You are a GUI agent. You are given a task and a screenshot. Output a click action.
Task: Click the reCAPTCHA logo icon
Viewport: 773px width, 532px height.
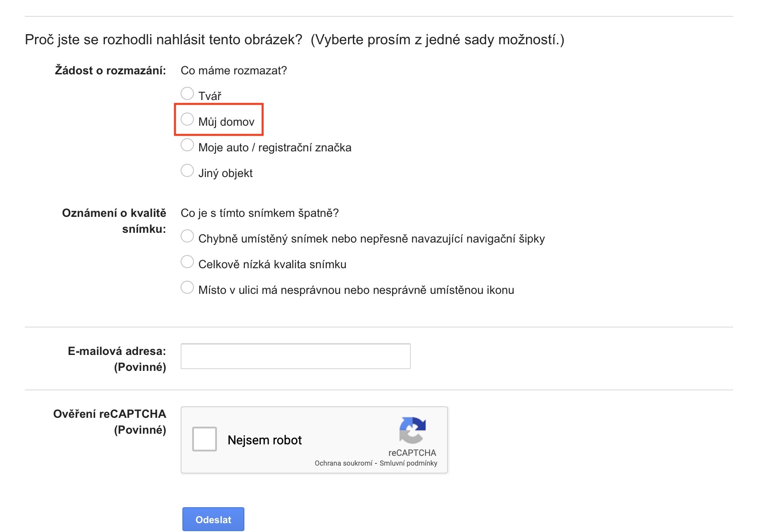pos(412,430)
